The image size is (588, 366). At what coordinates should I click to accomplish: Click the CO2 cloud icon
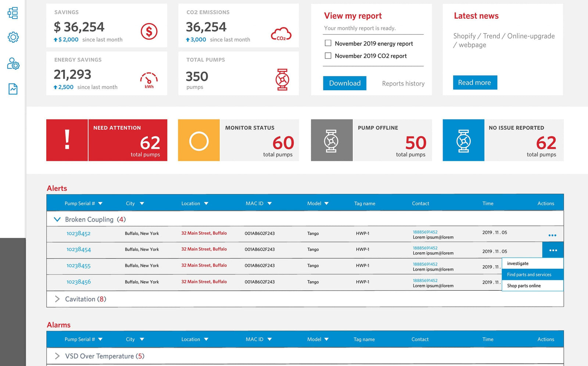[281, 34]
